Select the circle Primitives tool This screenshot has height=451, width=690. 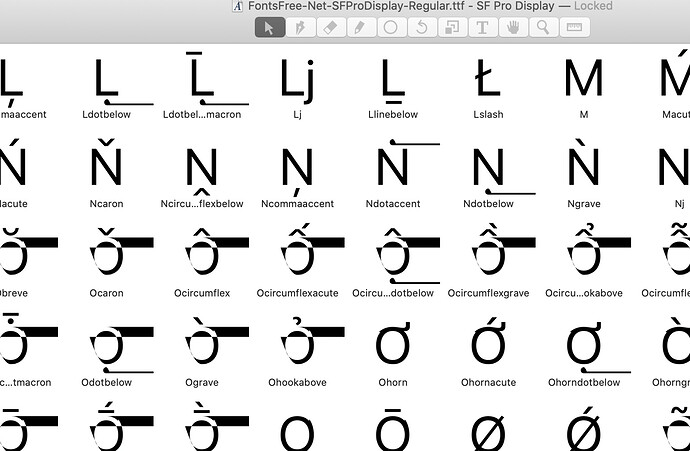392,28
